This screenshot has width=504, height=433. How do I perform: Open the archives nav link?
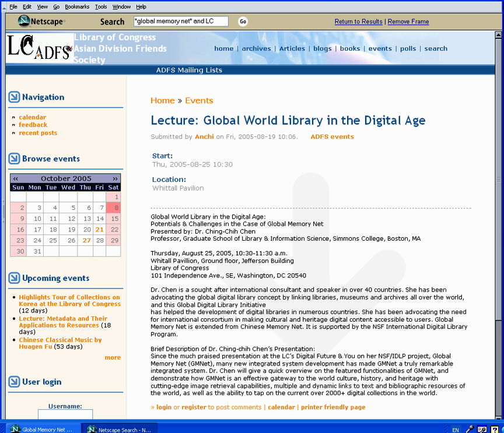click(x=256, y=48)
